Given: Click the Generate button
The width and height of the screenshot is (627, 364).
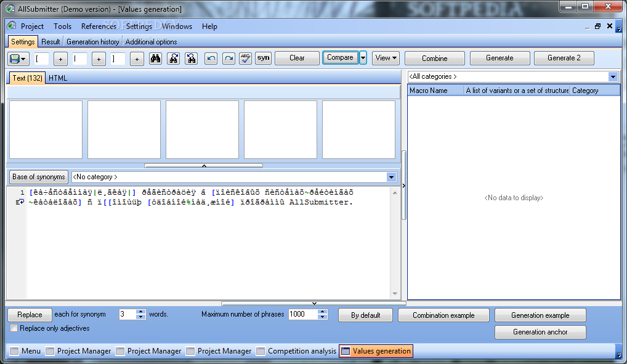Looking at the screenshot, I should click(x=500, y=58).
